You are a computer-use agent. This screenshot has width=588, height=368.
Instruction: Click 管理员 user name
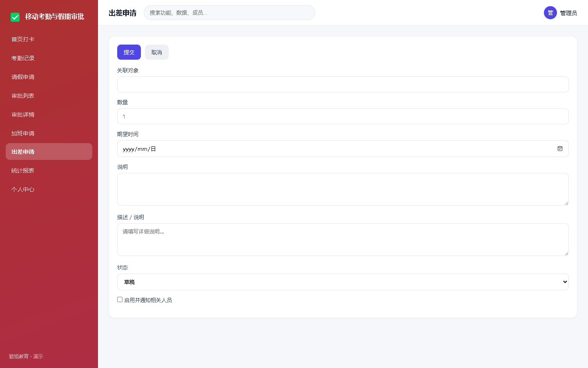568,13
